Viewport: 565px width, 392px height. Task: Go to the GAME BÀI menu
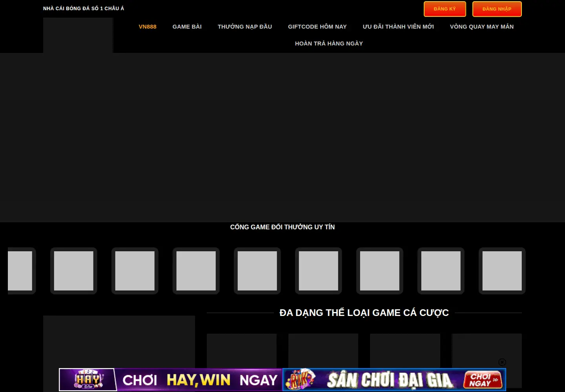coord(187,27)
